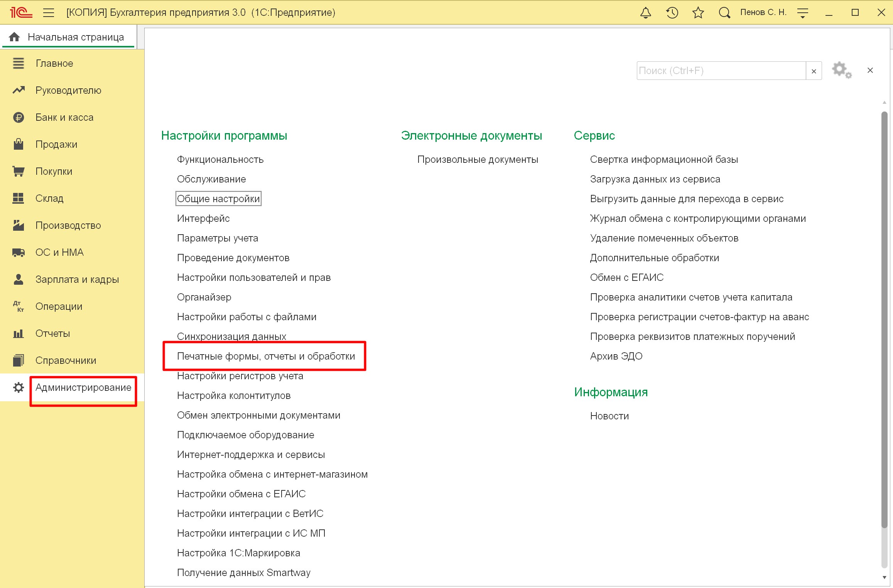Open Подключаемое оборудование link
893x588 pixels.
pyautogui.click(x=246, y=435)
